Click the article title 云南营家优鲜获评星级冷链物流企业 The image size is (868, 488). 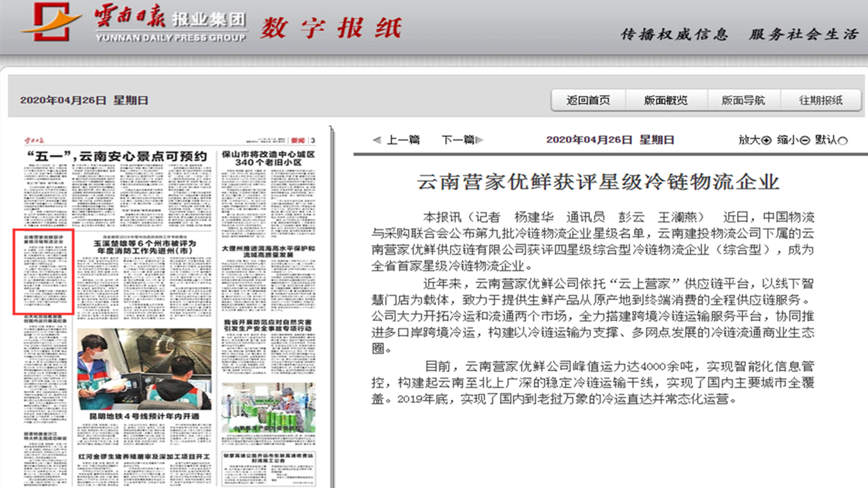tap(598, 182)
